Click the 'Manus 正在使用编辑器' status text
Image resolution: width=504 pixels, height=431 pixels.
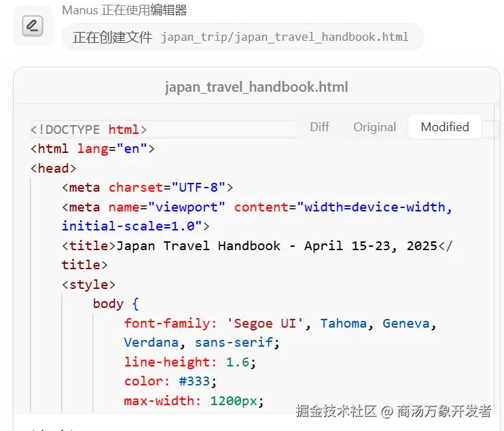tap(124, 10)
